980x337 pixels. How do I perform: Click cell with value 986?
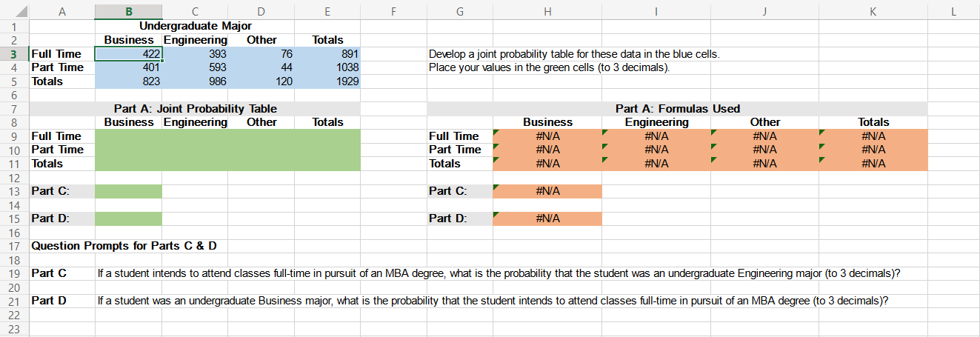click(195, 81)
